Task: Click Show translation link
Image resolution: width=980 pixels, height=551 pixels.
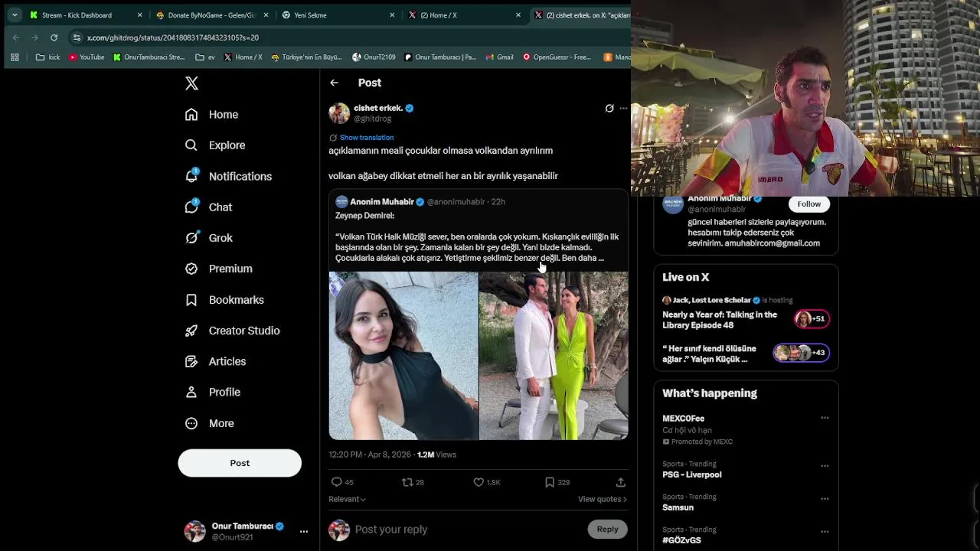Action: (367, 138)
